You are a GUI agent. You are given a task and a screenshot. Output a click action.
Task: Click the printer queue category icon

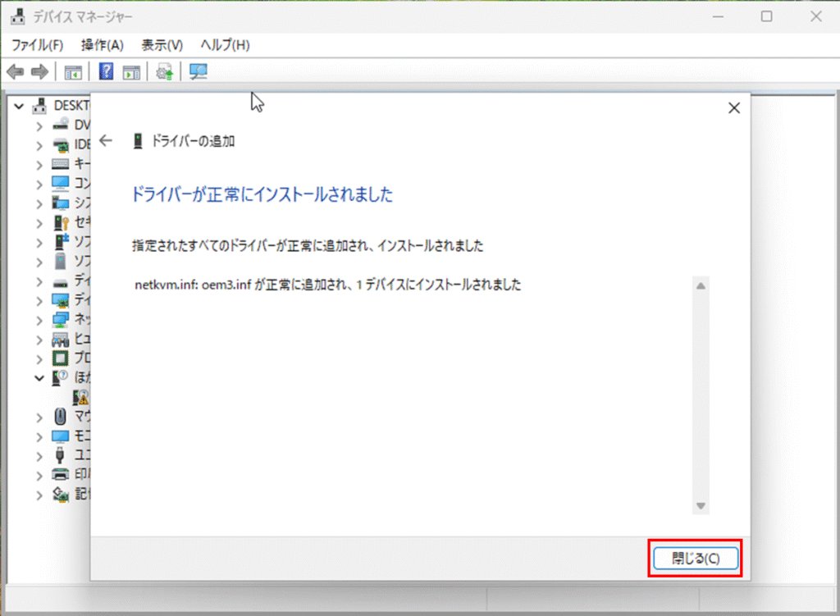click(61, 475)
